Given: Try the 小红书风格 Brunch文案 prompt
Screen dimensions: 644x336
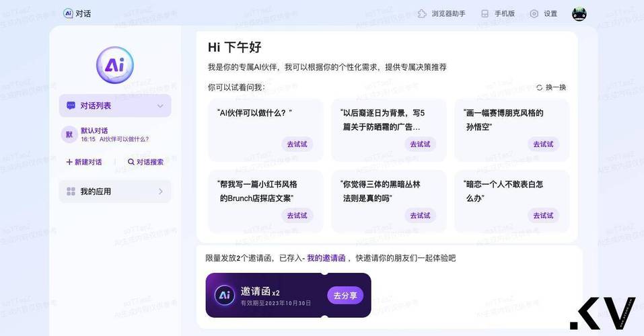Looking at the screenshot, I should (x=297, y=216).
